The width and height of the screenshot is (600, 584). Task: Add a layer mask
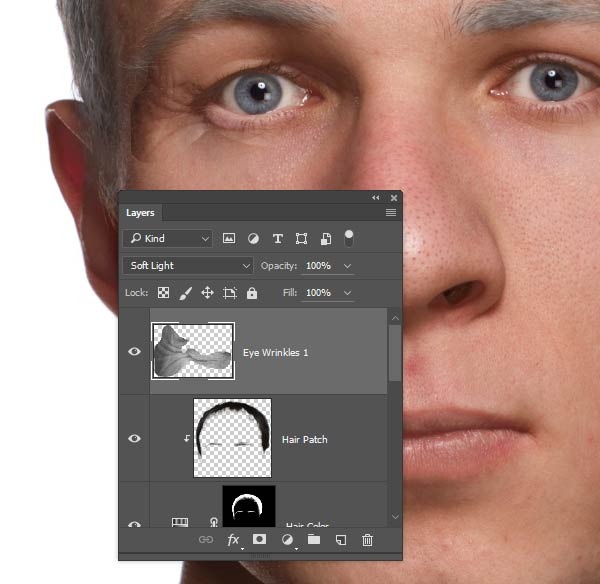pos(259,539)
